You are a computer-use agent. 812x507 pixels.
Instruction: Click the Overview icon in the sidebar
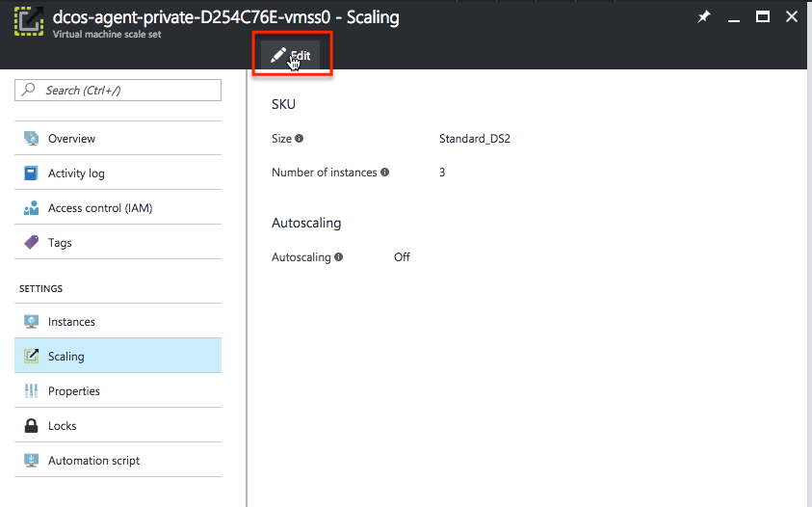pyautogui.click(x=31, y=138)
